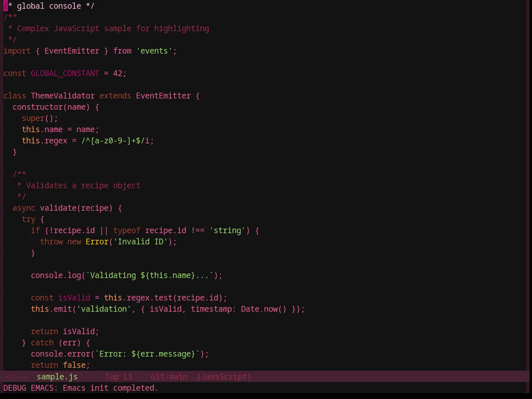Click on the super(); call
Image resolution: width=532 pixels, height=399 pixels.
[x=40, y=118]
